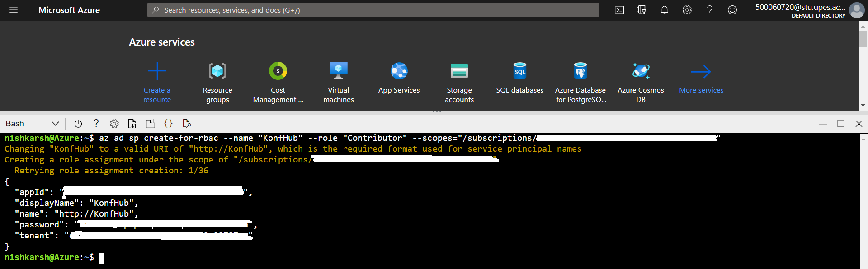The width and height of the screenshot is (868, 269).
Task: Open the SQL databases icon
Action: pos(520,71)
